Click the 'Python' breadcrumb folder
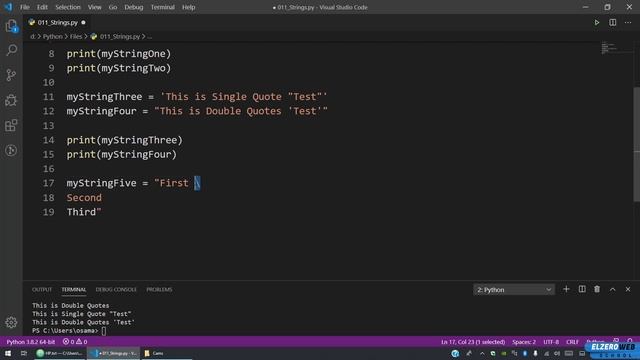This screenshot has width=640, height=360. click(53, 36)
